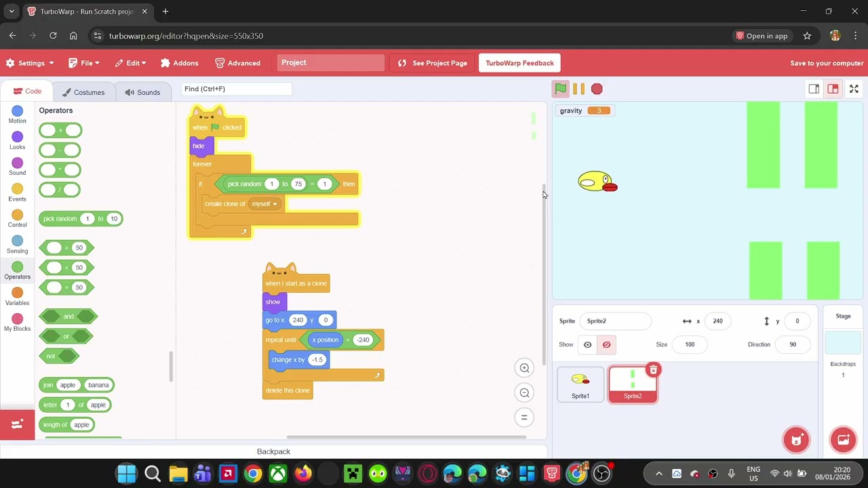The image size is (868, 488).
Task: Reset workspace zoom to default
Action: tap(524, 417)
